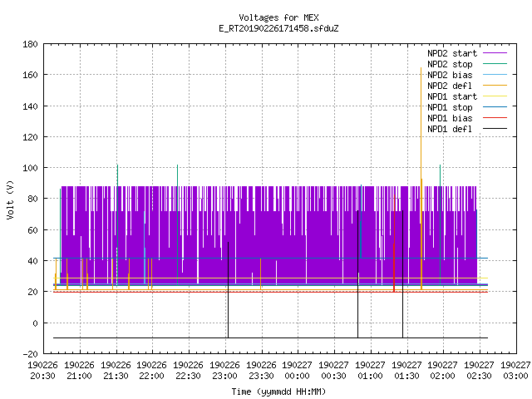The height and width of the screenshot is (399, 532).
Task: Click the 190227 02:30 time tick label
Action: point(479,371)
